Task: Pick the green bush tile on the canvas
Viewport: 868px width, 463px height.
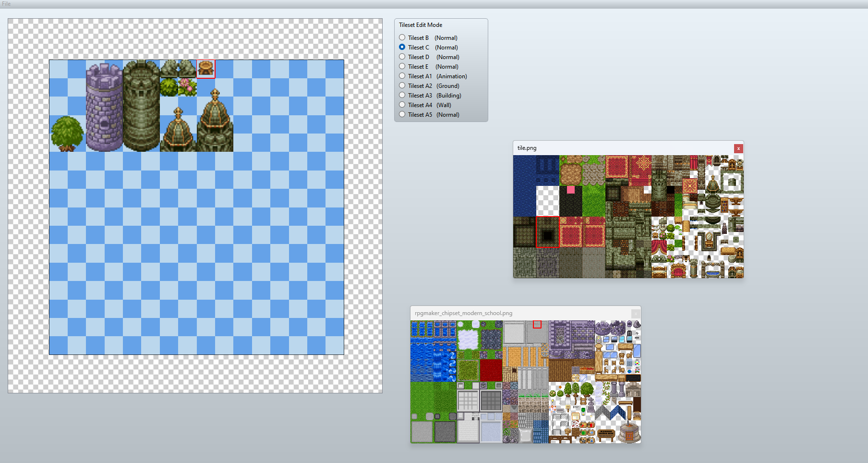Action: (169, 87)
